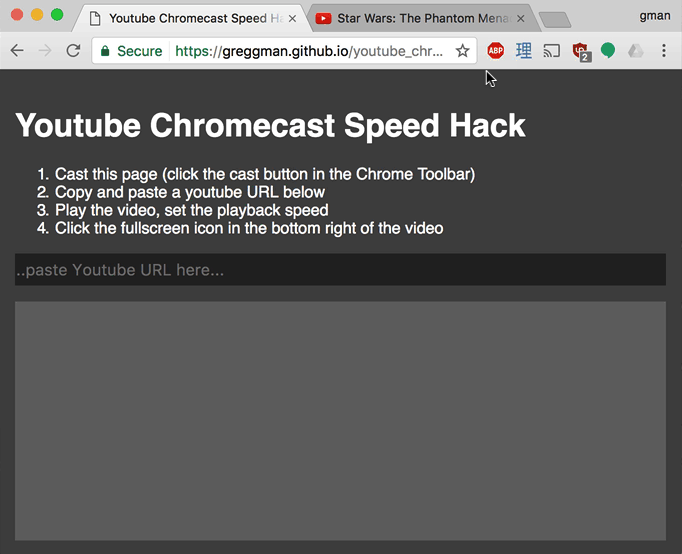Open the blue kanji extension icon
Viewport: 682px width, 554px height.
click(524, 51)
